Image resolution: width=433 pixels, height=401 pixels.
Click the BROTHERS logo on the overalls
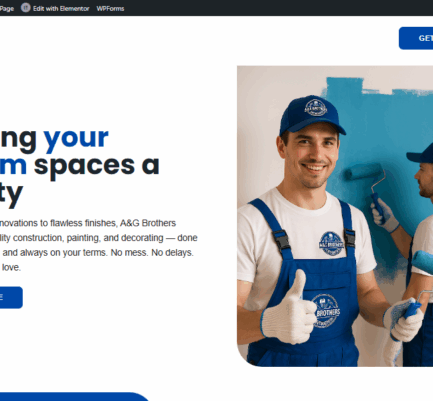coord(327,311)
